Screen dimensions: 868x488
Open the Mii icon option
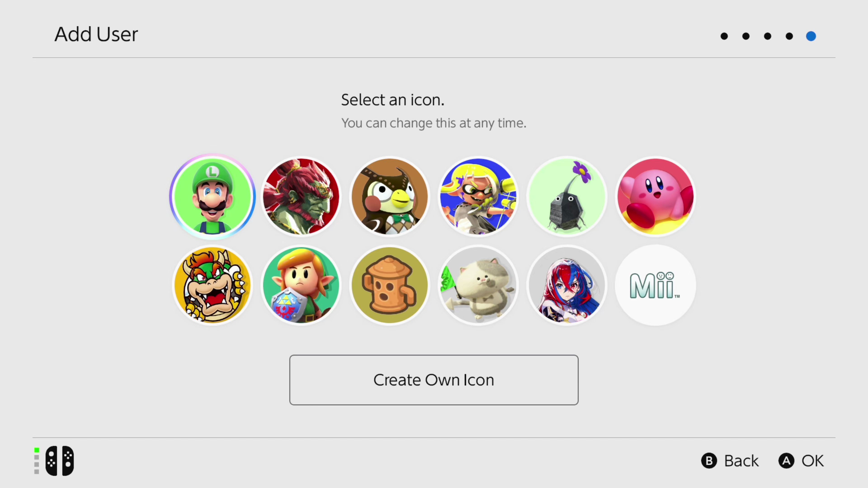point(655,285)
